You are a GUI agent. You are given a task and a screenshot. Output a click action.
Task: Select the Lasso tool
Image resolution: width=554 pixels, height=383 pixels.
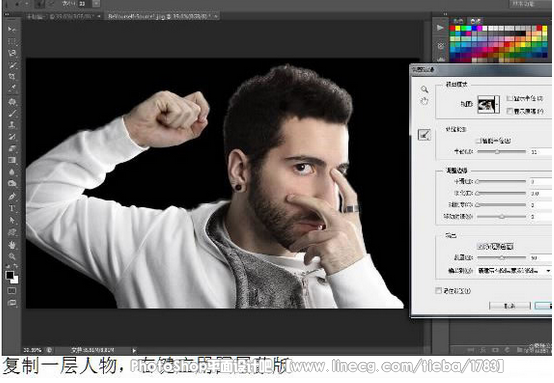[x=12, y=53]
